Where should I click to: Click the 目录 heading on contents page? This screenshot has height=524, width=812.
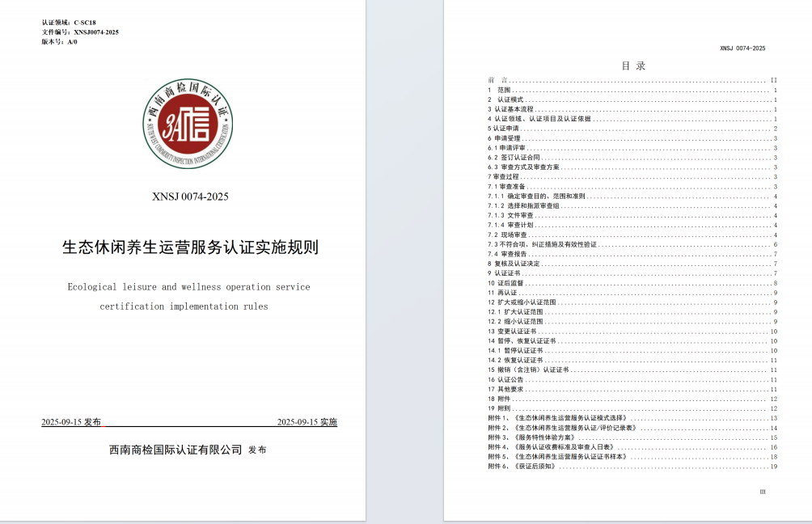point(633,66)
